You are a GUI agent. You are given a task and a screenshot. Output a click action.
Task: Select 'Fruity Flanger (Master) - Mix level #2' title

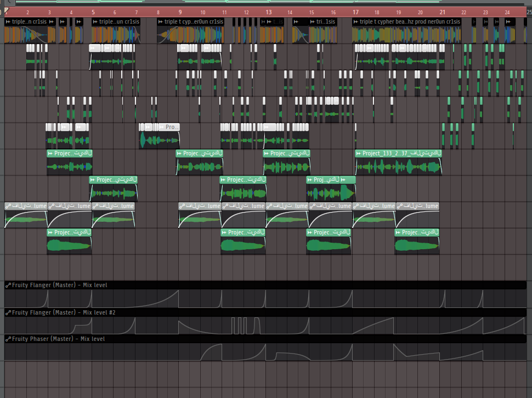point(64,313)
